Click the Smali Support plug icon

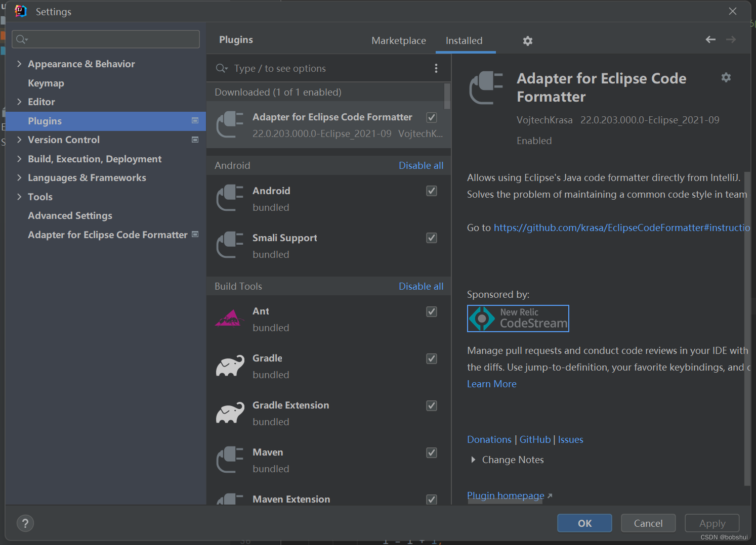point(230,245)
